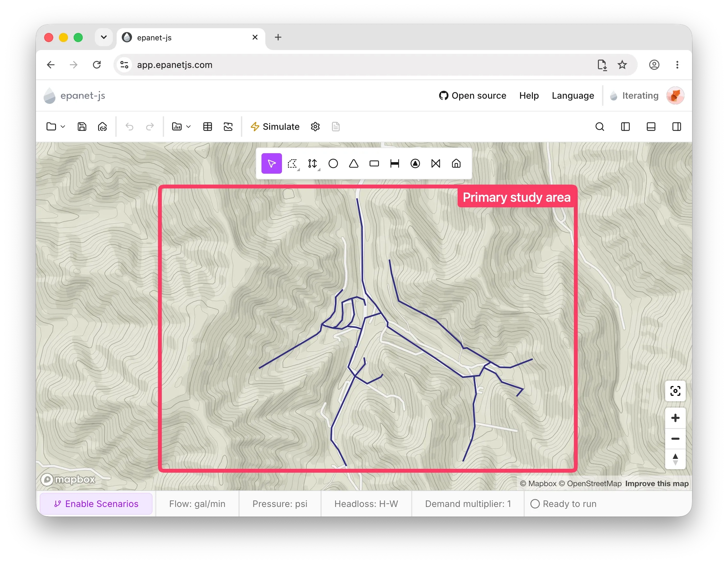The image size is (728, 564).
Task: Toggle the right side panel
Action: 677,127
